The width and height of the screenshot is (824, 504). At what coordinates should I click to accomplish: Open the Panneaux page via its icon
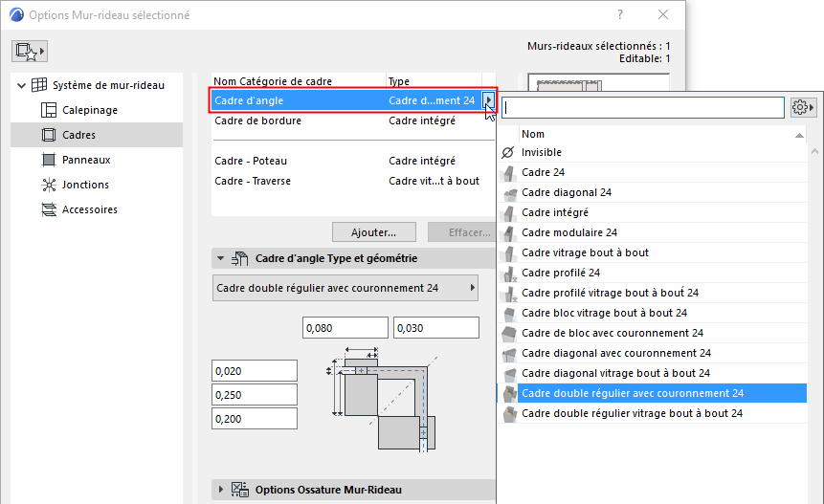tap(49, 160)
